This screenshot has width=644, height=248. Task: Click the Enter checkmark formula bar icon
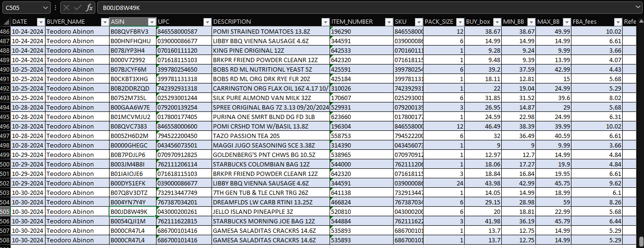78,8
